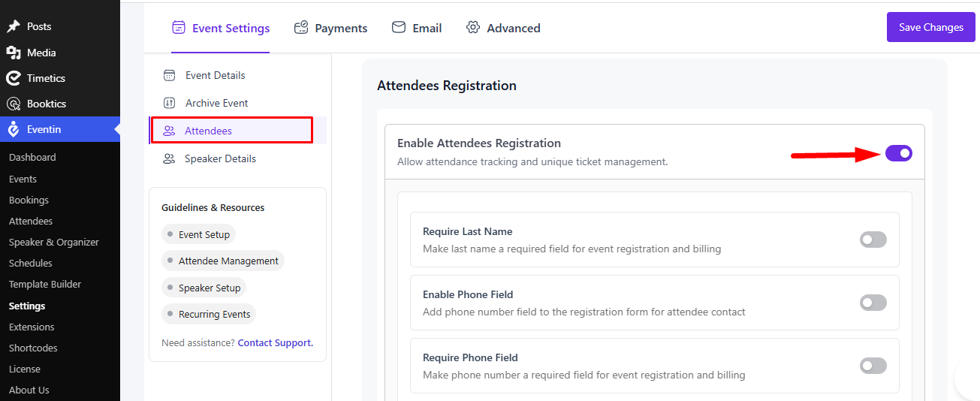Viewport: 980px width, 401px height.
Task: Click the Media icon in sidebar
Action: [14, 53]
